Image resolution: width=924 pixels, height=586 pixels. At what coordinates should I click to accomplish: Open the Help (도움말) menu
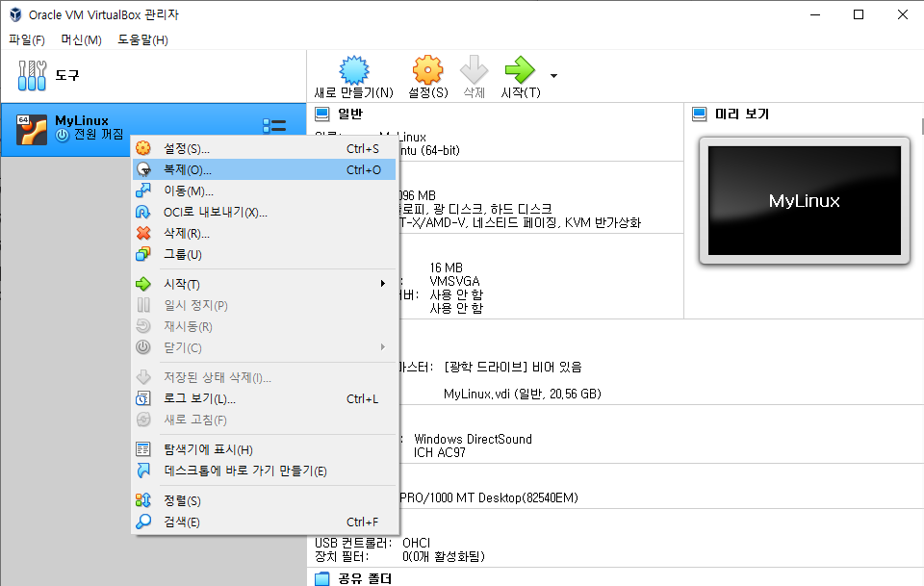(x=142, y=40)
